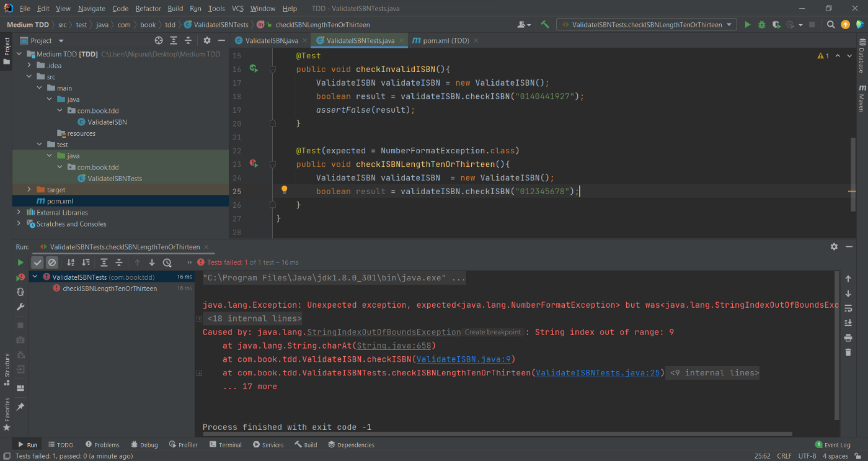Open test history clock icon
868x461 pixels.
click(x=167, y=262)
